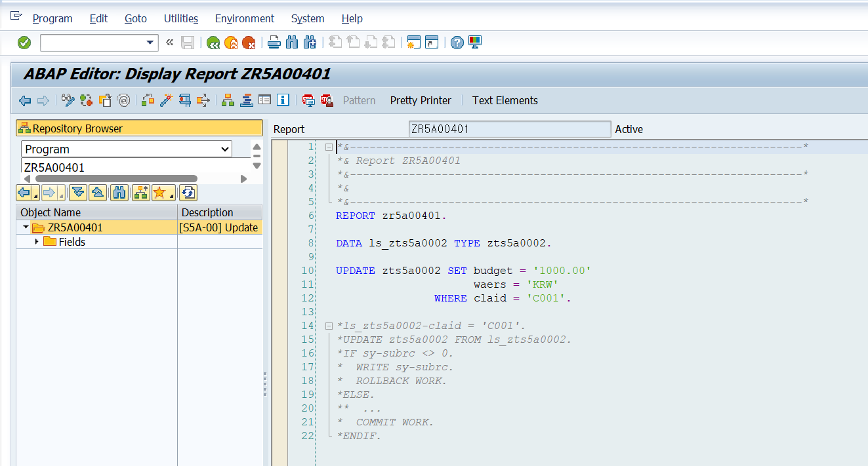This screenshot has height=466, width=868.
Task: Click the Where-Used List icon
Action: pyautogui.click(x=203, y=100)
